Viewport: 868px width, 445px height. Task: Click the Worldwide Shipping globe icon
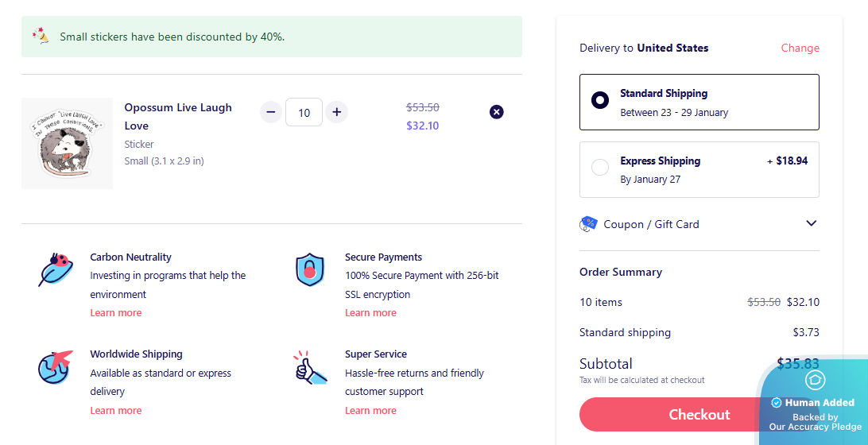pos(55,367)
